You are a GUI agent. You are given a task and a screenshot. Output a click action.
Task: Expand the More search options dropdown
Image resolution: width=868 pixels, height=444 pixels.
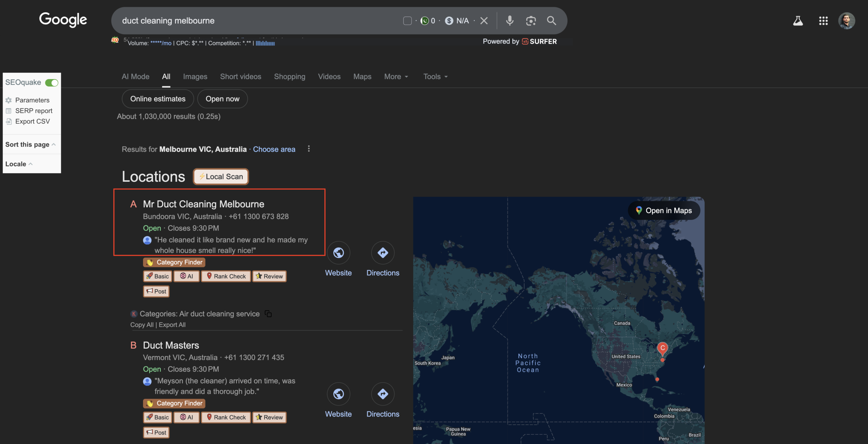(396, 77)
